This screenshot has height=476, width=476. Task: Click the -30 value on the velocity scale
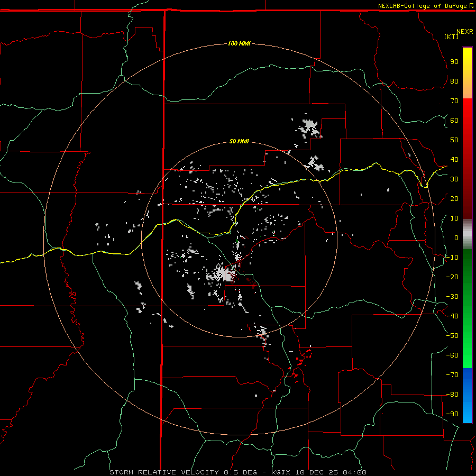point(452,297)
